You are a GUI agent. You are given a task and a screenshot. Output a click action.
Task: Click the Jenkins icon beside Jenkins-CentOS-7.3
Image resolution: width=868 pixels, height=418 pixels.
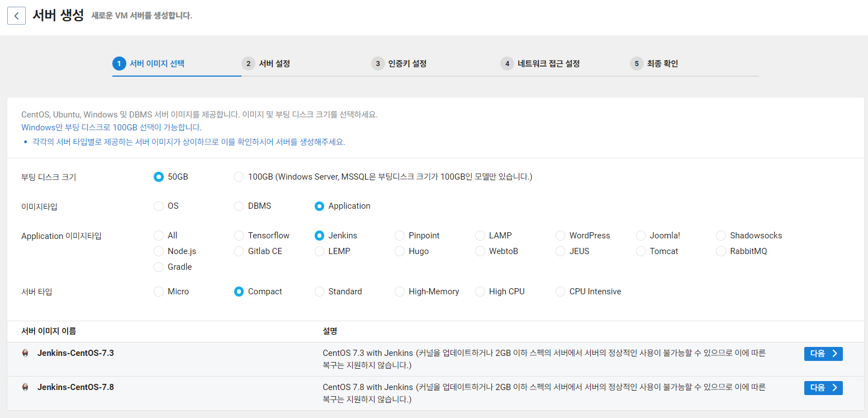[25, 353]
